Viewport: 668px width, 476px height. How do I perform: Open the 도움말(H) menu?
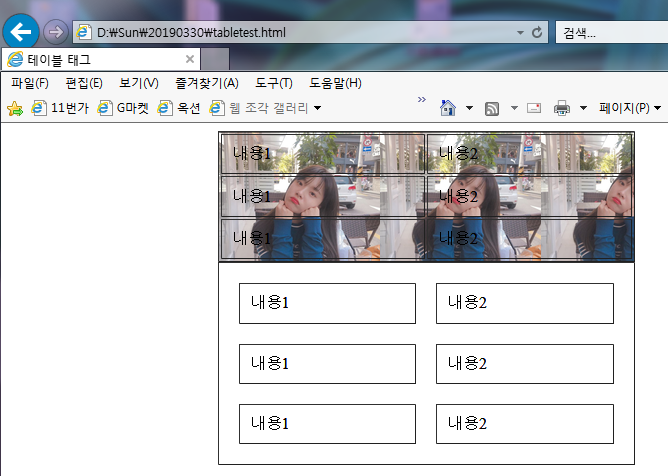tap(335, 83)
